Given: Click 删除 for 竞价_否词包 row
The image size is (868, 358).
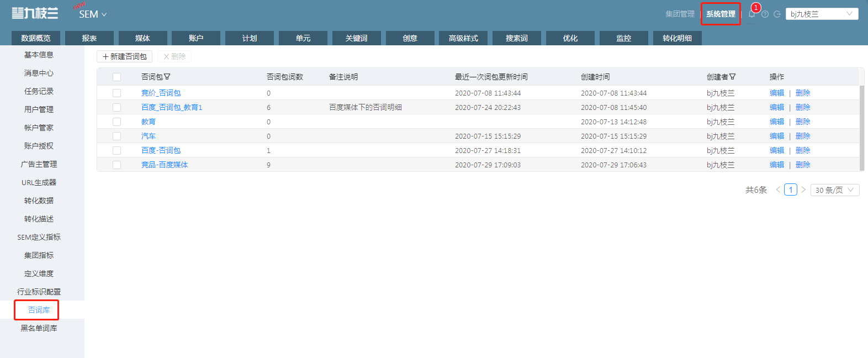Looking at the screenshot, I should pos(803,93).
